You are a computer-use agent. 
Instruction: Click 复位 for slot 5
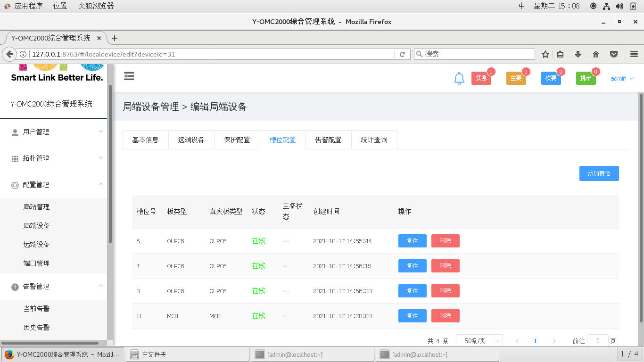point(412,241)
